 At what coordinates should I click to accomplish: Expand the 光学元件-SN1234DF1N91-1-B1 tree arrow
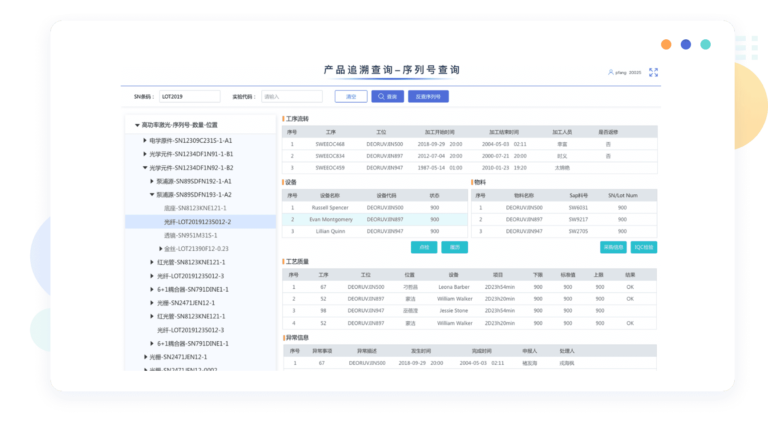[x=145, y=154]
